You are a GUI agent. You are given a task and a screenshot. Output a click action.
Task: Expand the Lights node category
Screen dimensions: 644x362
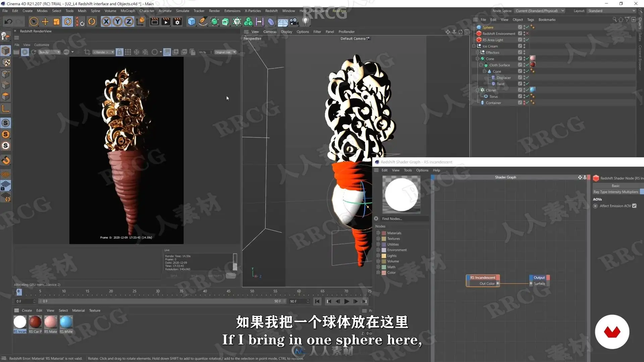pos(378,255)
